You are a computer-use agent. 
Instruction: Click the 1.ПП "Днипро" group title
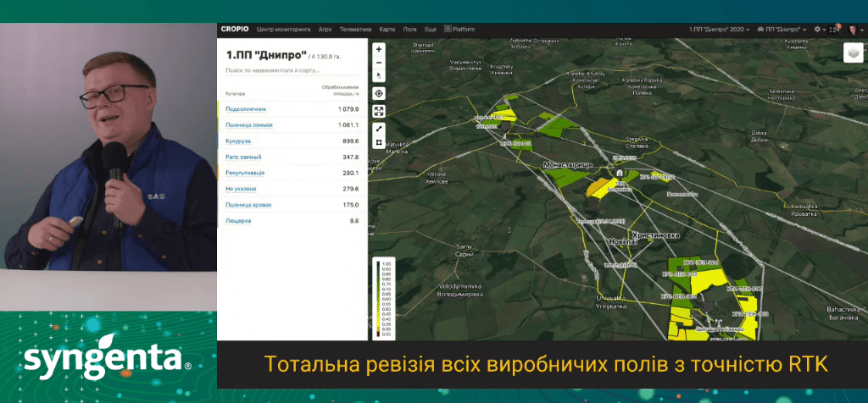coord(266,55)
